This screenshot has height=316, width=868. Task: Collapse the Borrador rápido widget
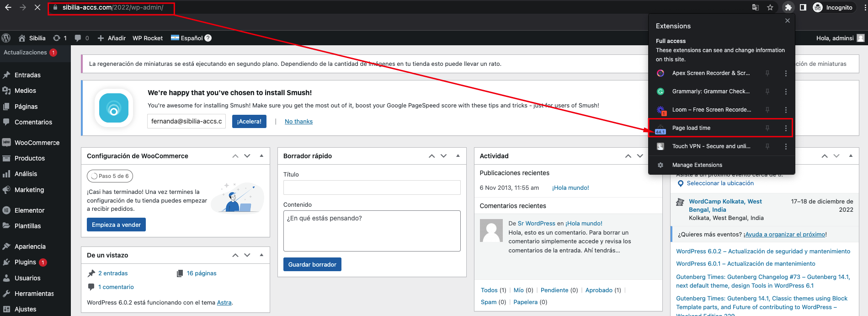458,156
